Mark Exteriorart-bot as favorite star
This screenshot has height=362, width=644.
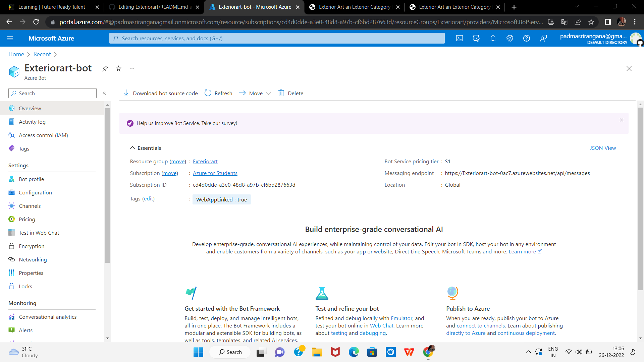118,68
